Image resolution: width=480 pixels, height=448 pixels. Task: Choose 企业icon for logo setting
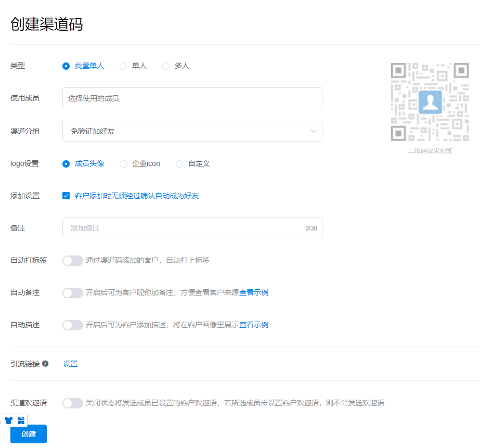click(x=123, y=164)
